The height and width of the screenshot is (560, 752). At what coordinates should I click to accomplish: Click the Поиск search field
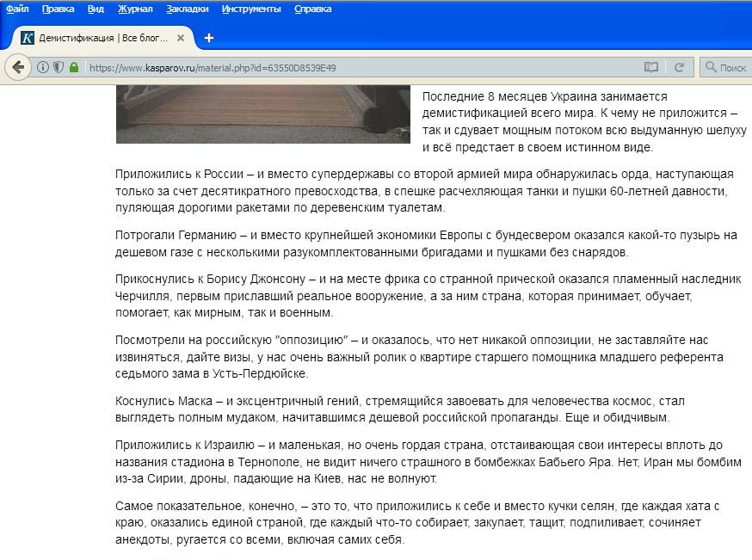tap(726, 68)
